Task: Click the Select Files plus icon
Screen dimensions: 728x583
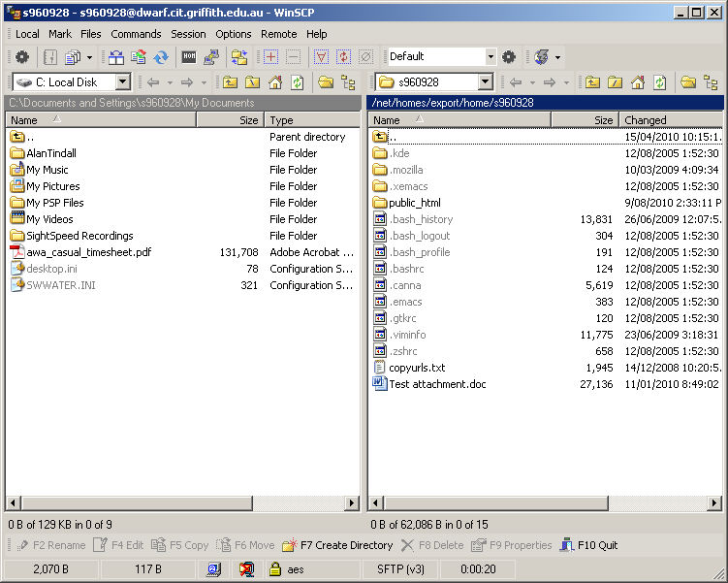Action: pos(270,57)
